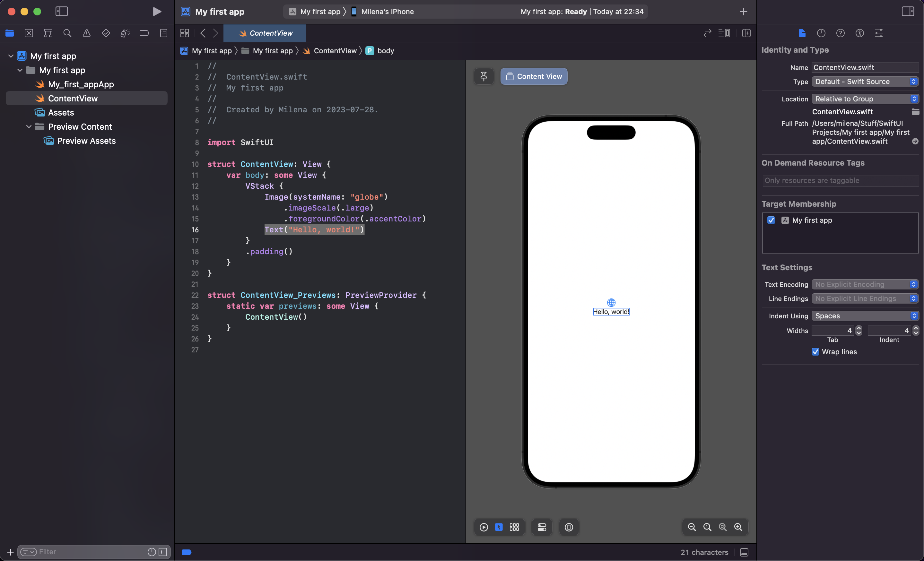
Task: Collapse the My first app project root
Action: point(11,56)
